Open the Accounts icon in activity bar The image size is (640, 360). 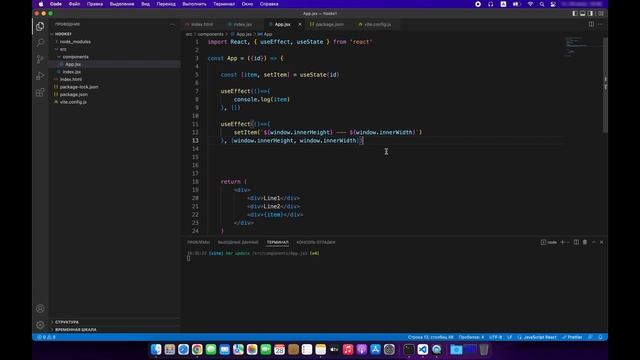point(40,309)
